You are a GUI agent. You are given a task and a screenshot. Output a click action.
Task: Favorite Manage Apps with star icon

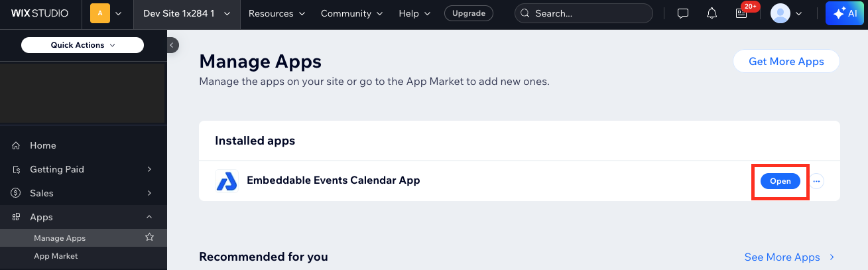click(x=150, y=237)
